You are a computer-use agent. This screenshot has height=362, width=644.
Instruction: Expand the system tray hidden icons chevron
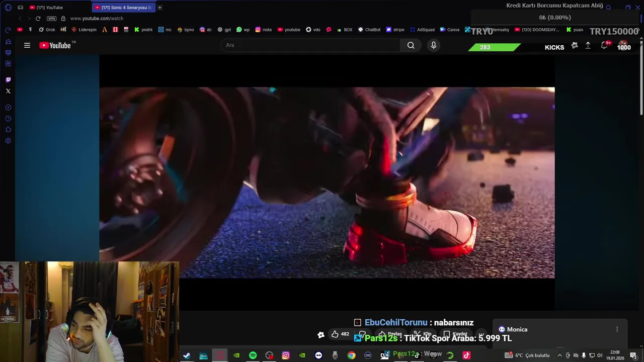click(559, 355)
